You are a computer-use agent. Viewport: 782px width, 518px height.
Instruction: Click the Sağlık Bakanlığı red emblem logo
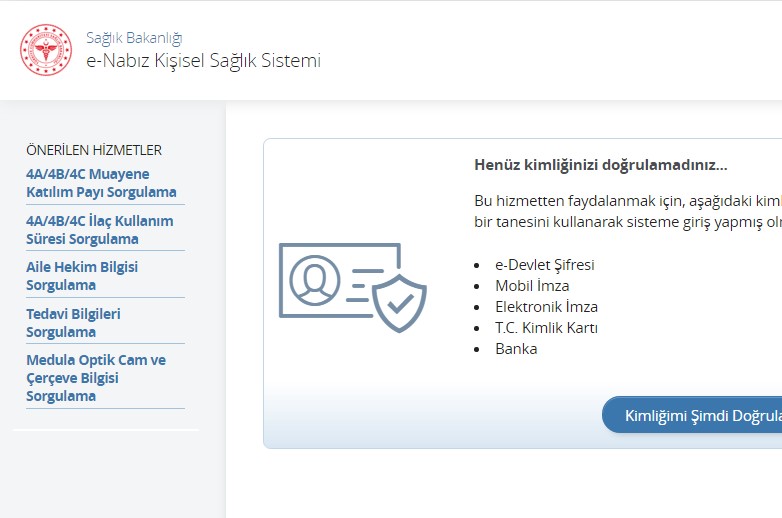(x=46, y=50)
